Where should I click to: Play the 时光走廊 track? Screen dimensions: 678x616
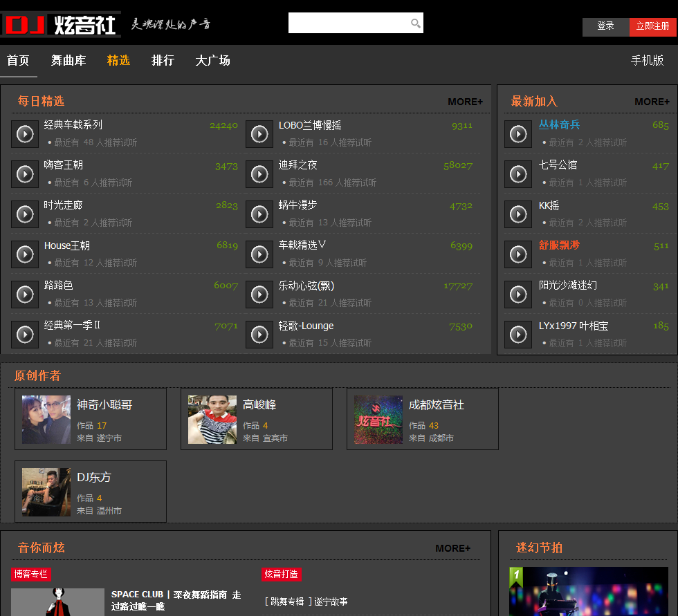(x=25, y=214)
